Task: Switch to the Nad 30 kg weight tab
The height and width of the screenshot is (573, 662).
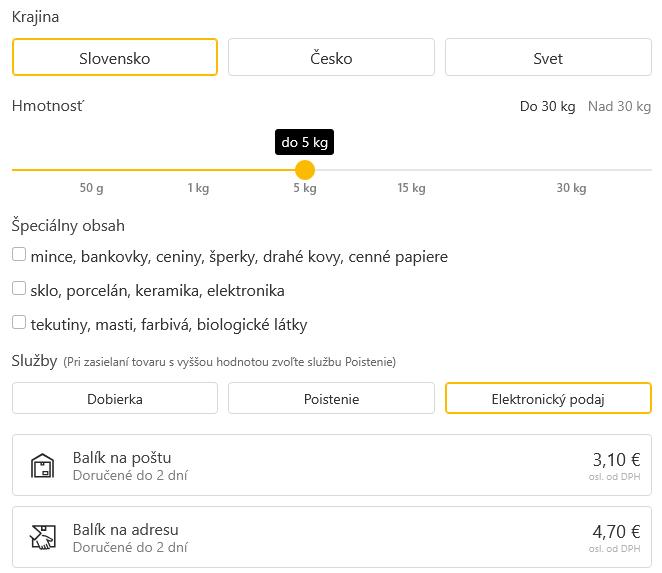Action: pyautogui.click(x=619, y=106)
